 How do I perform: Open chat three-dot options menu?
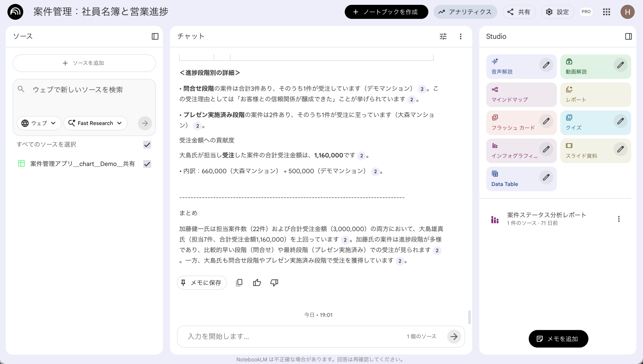click(x=460, y=36)
